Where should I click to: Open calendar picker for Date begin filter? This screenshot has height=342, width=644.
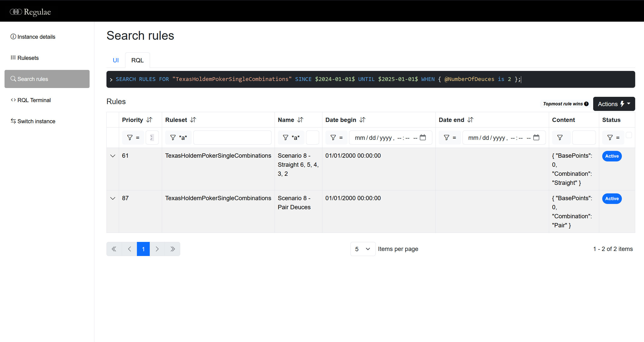423,137
